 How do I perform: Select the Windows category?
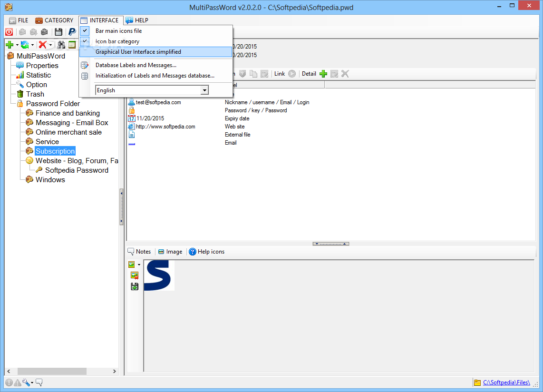(50, 180)
